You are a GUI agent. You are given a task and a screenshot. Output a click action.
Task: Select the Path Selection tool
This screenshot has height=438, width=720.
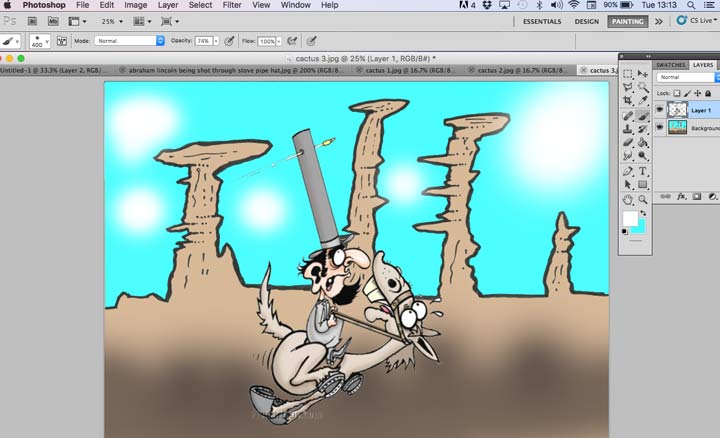tap(628, 185)
